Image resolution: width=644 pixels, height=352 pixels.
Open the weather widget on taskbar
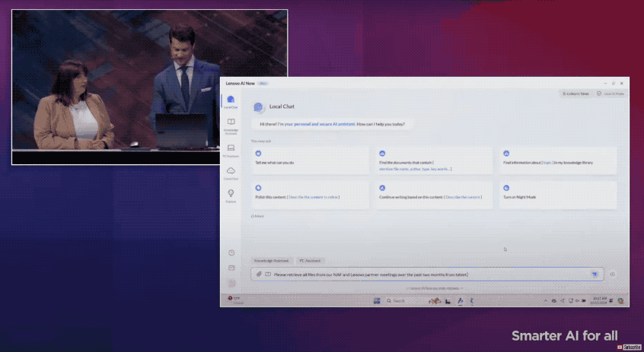coord(236,300)
